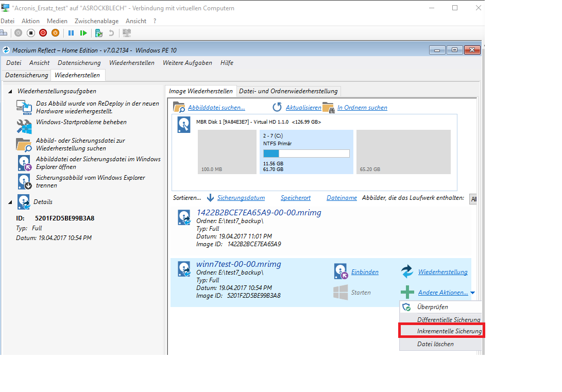The image size is (562, 392).
Task: Open the Hyper-V Ansicht menu
Action: coord(136,21)
